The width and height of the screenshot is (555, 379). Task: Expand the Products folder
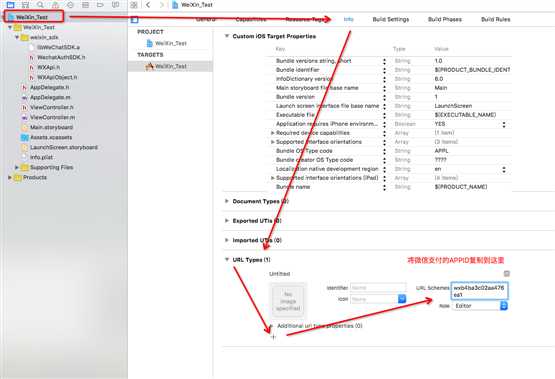10,177
